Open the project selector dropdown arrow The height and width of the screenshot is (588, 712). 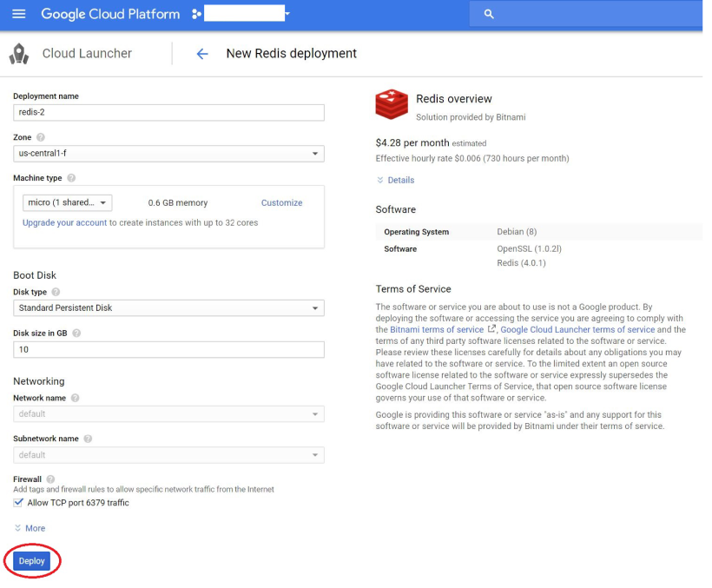click(x=287, y=14)
